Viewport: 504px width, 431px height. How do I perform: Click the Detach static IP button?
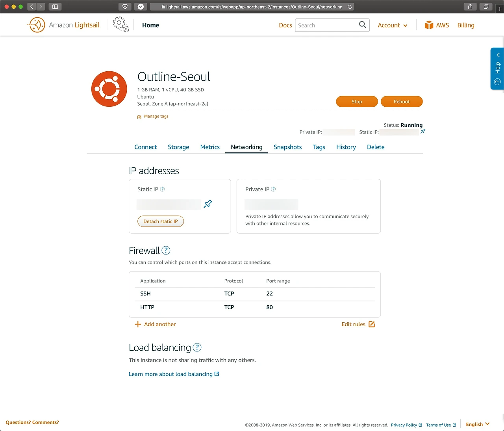coord(161,221)
